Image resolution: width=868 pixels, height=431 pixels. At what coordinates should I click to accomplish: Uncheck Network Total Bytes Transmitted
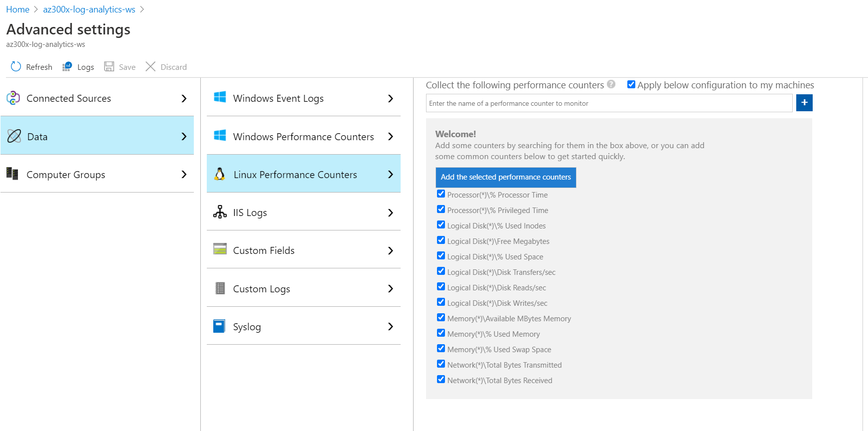[x=441, y=364]
